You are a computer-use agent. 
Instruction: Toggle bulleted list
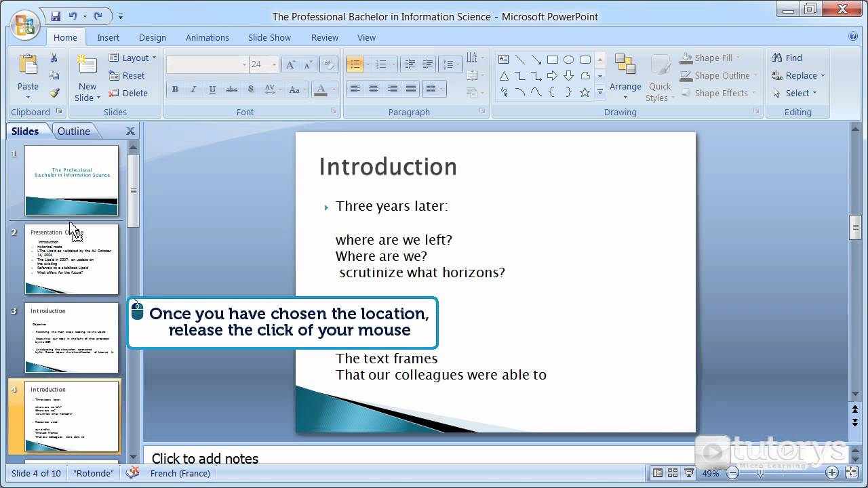point(354,65)
